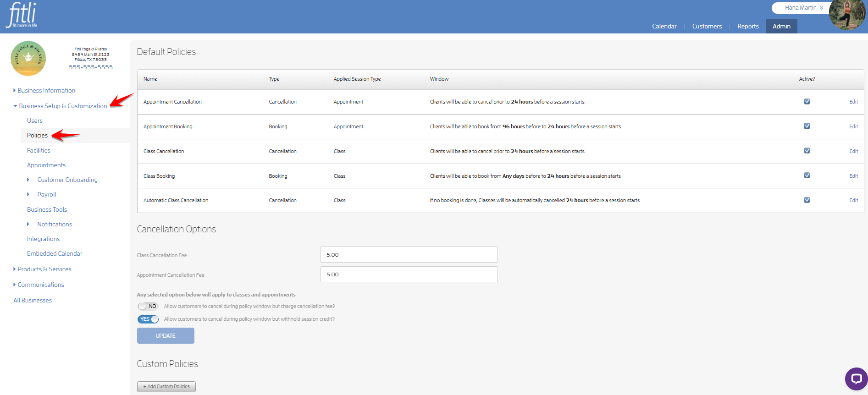868x395 pixels.
Task: Edit the Class Booking policy
Action: coord(853,176)
